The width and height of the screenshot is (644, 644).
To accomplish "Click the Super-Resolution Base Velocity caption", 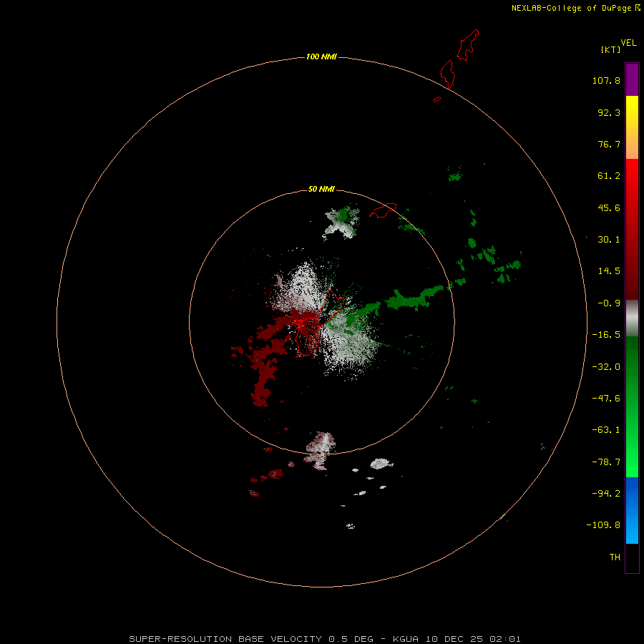I will [325, 639].
